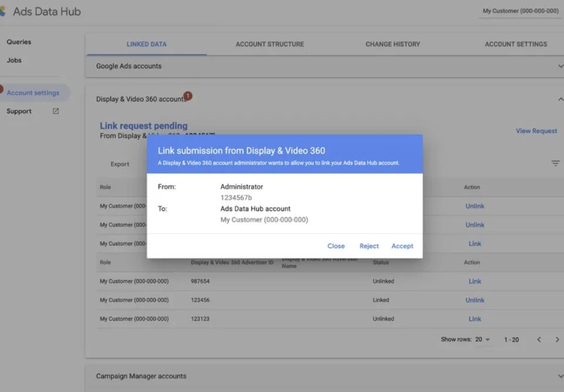Open the Show rows dropdown
Image resolution: width=564 pixels, height=392 pixels.
point(483,340)
